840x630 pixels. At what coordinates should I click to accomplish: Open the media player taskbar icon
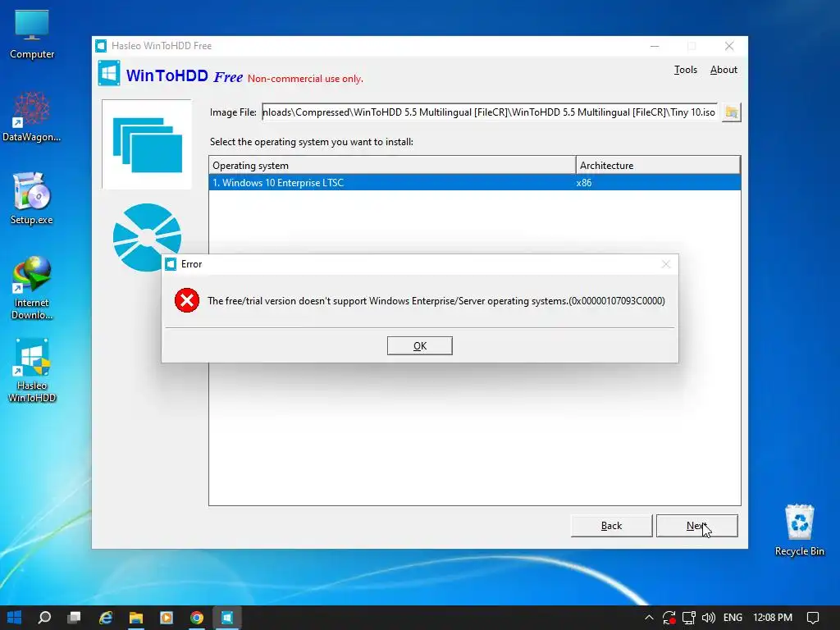point(167,618)
